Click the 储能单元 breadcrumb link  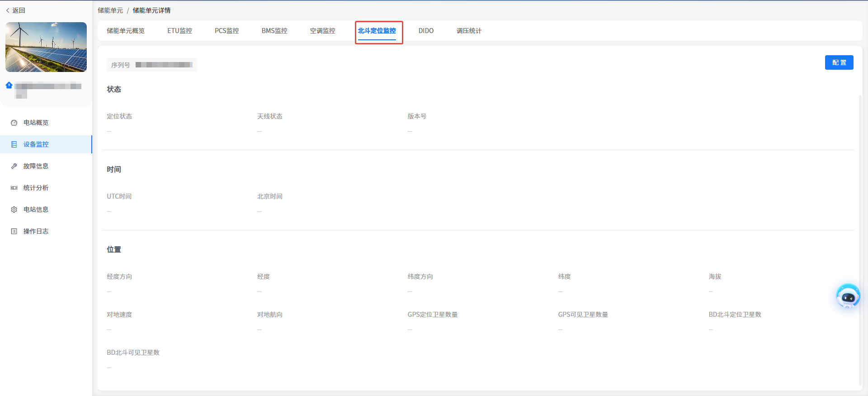(x=110, y=10)
